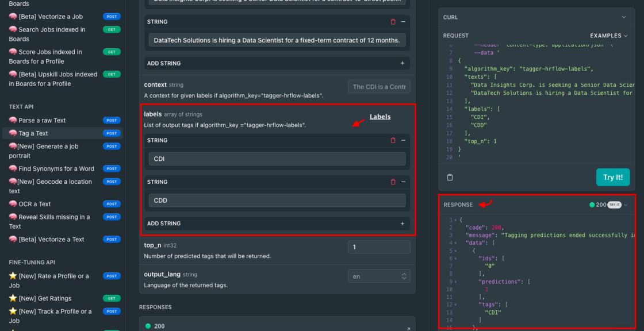Collapse the CDI string using its minus icon
The image size is (644, 331).
click(x=402, y=140)
